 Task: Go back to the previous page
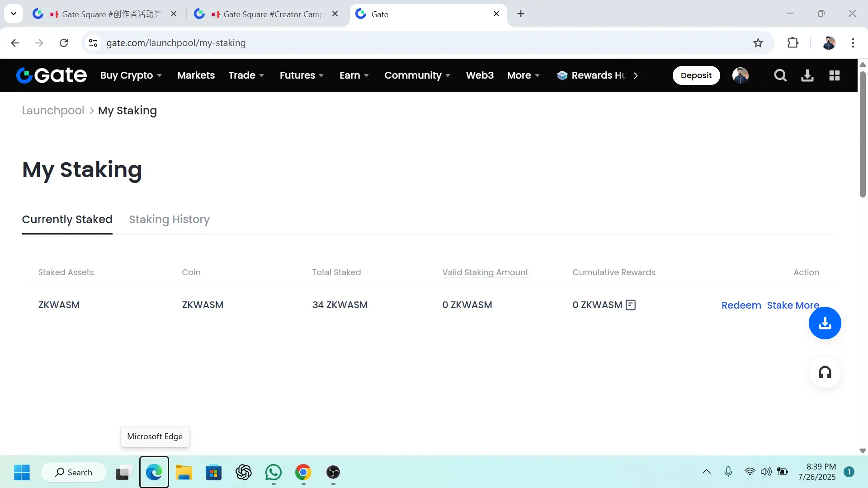[15, 43]
